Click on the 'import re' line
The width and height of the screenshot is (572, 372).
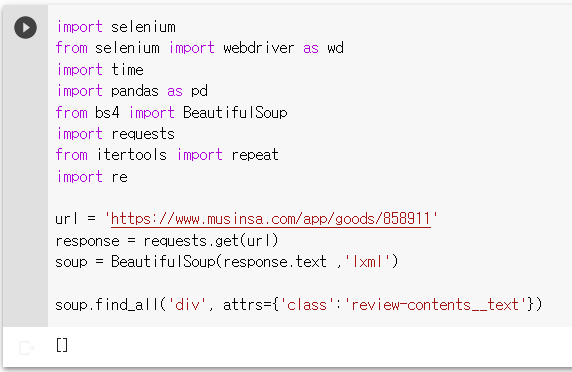pos(92,177)
